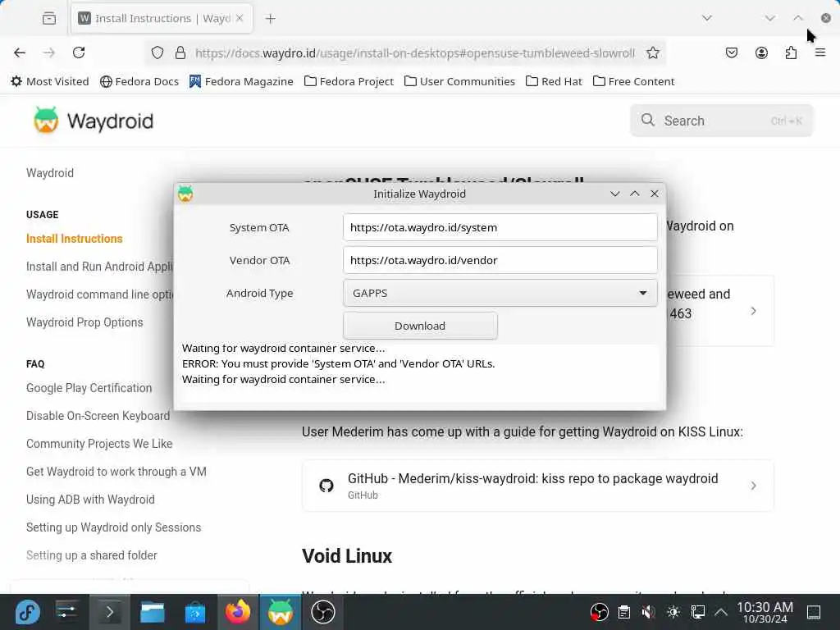Open Most Visited bookmarks
This screenshot has width=840, height=630.
[50, 81]
